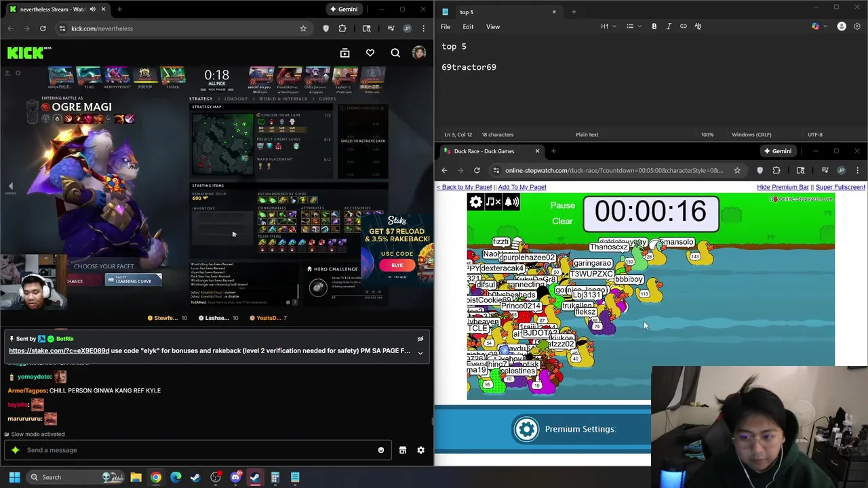Open Windows Start button
868x488 pixels.
coord(14,477)
